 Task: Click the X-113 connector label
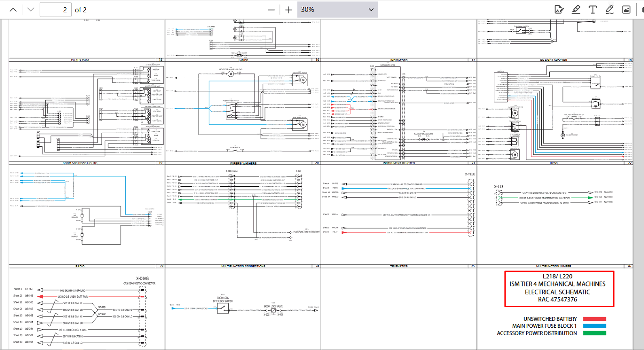pos(499,187)
